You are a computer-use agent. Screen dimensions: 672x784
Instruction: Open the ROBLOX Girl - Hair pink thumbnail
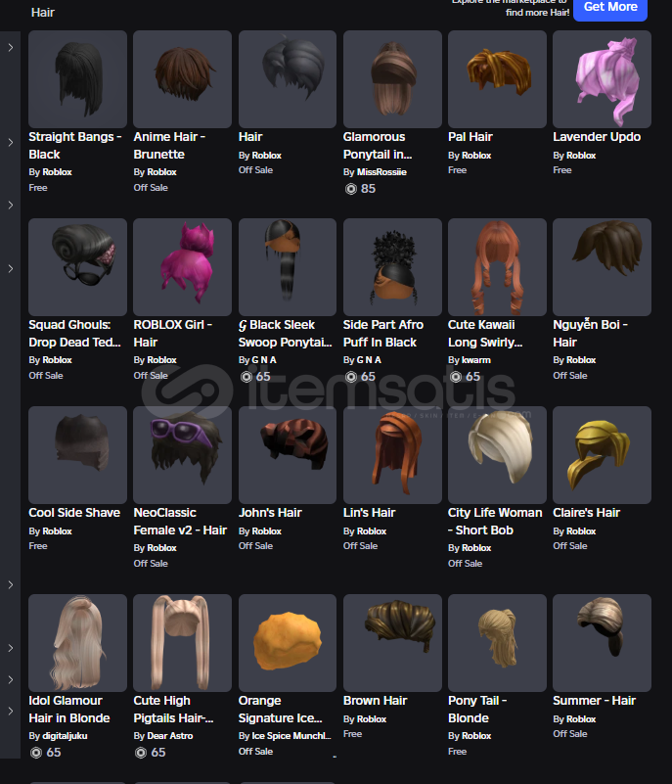click(182, 267)
